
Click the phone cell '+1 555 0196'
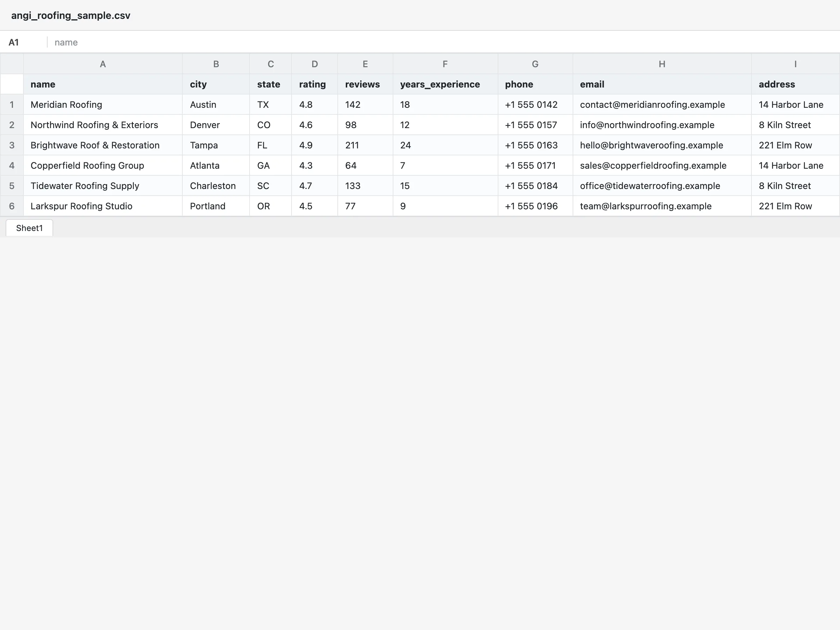coord(535,206)
